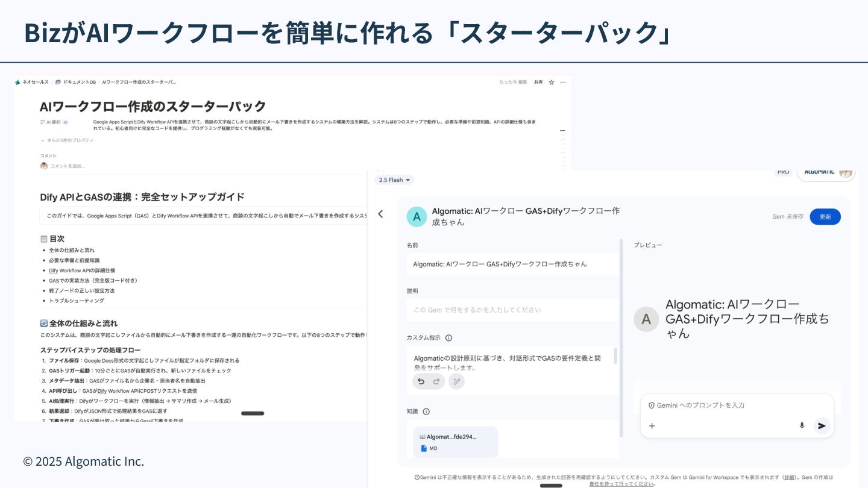Image resolution: width=868 pixels, height=488 pixels.
Task: Click the magic wand rewrite icon
Action: tap(457, 381)
